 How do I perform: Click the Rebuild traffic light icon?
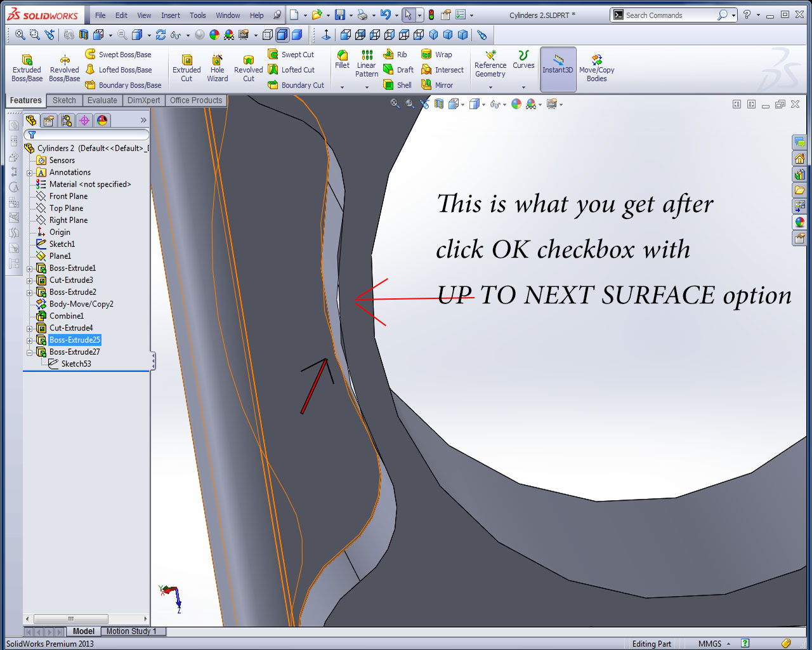[431, 15]
